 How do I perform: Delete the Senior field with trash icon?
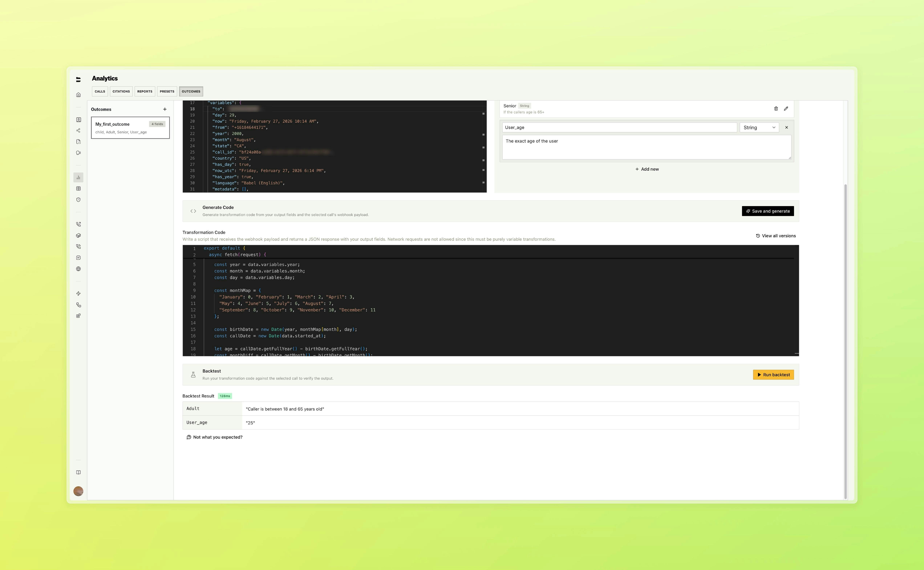coord(776,108)
